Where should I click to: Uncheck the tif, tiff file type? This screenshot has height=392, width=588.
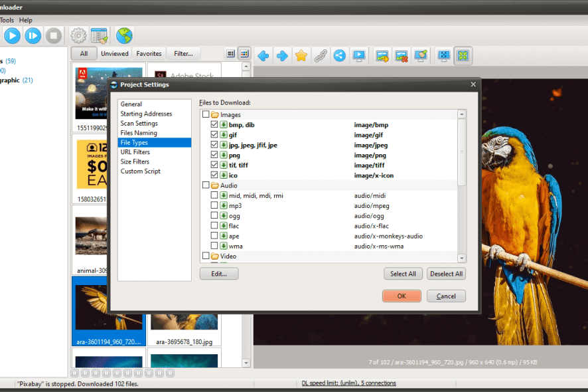[214, 165]
